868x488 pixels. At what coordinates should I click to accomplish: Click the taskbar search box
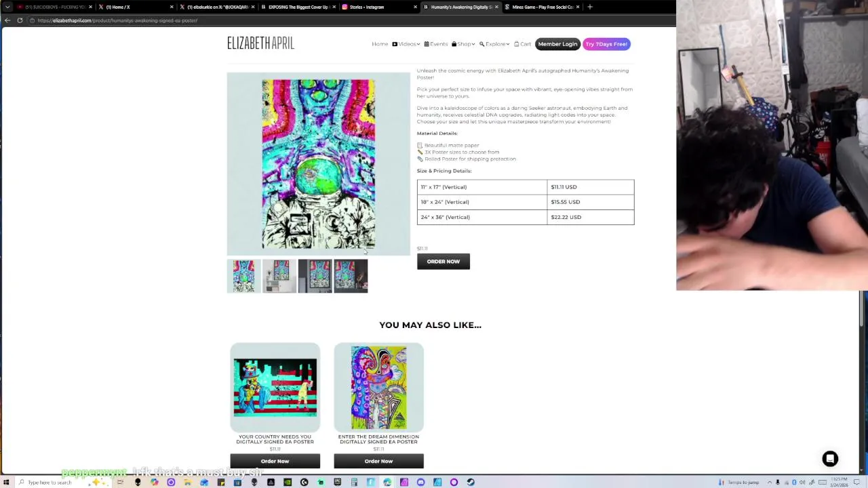point(64,482)
